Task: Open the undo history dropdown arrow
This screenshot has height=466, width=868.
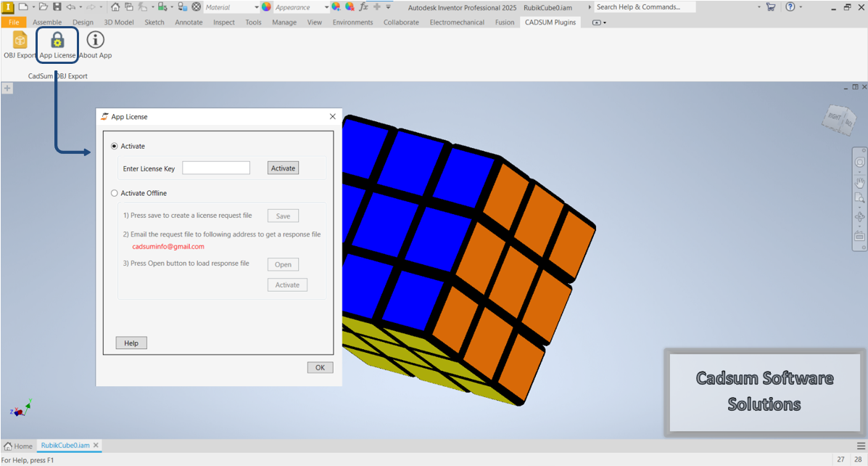Action: tap(80, 7)
